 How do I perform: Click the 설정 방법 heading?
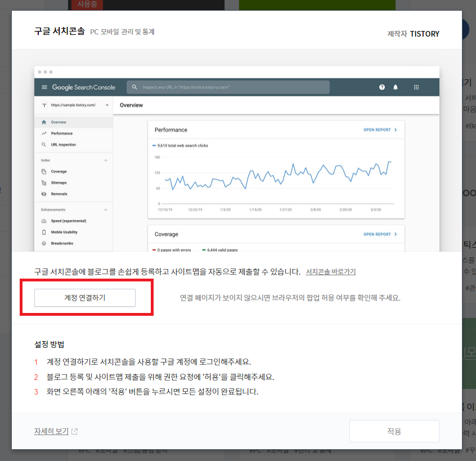coord(49,344)
